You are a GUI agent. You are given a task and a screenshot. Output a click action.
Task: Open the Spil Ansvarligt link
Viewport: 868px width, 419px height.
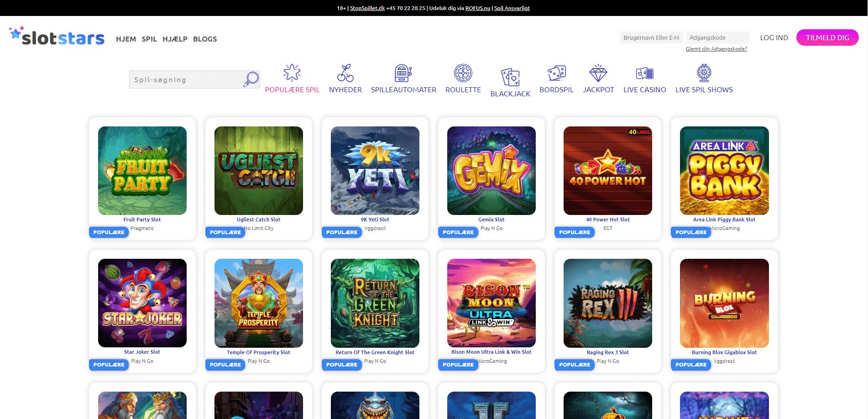pyautogui.click(x=512, y=8)
